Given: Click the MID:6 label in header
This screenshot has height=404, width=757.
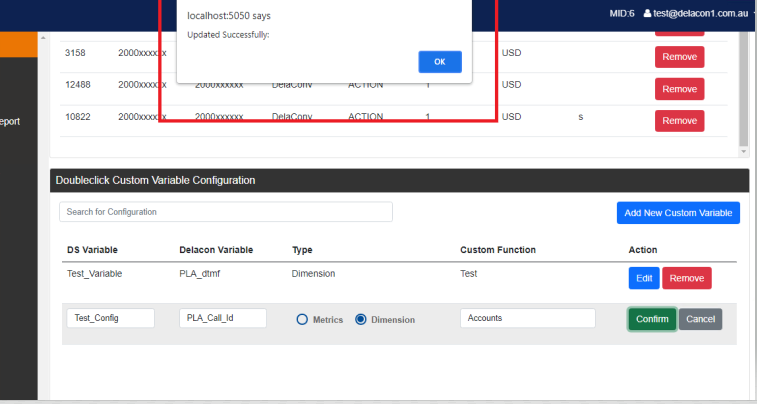Looking at the screenshot, I should pyautogui.click(x=622, y=14).
